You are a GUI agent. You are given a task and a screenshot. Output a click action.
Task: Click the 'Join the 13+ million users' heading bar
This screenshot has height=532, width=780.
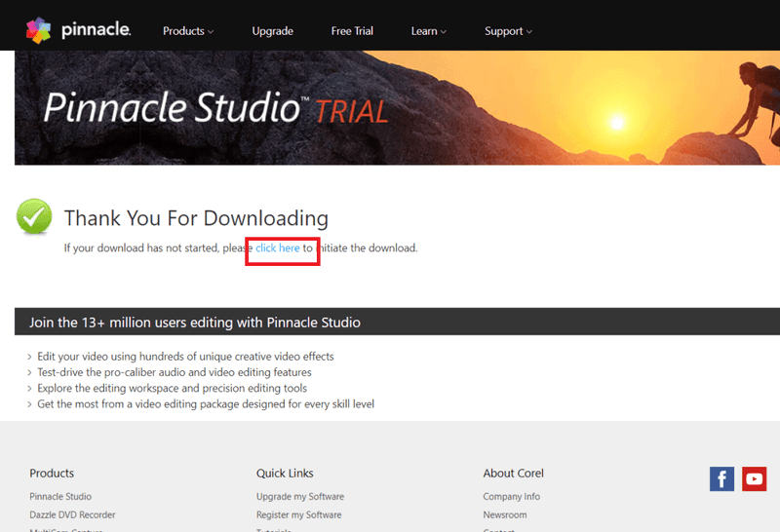coord(397,322)
